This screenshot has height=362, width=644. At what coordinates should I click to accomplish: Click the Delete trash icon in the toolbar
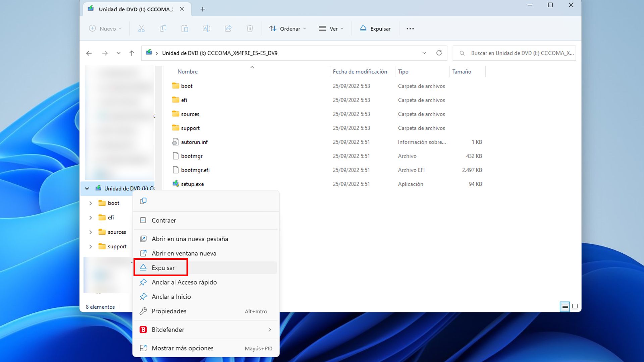[250, 28]
